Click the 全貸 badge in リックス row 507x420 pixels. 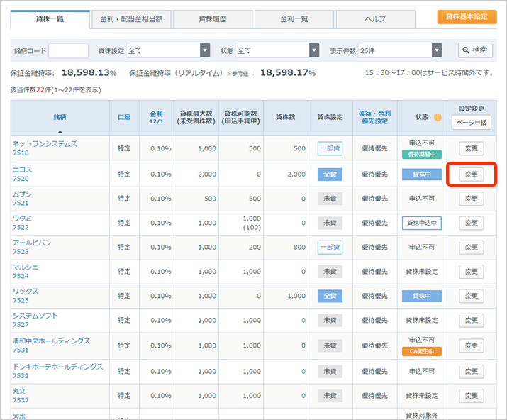[330, 296]
